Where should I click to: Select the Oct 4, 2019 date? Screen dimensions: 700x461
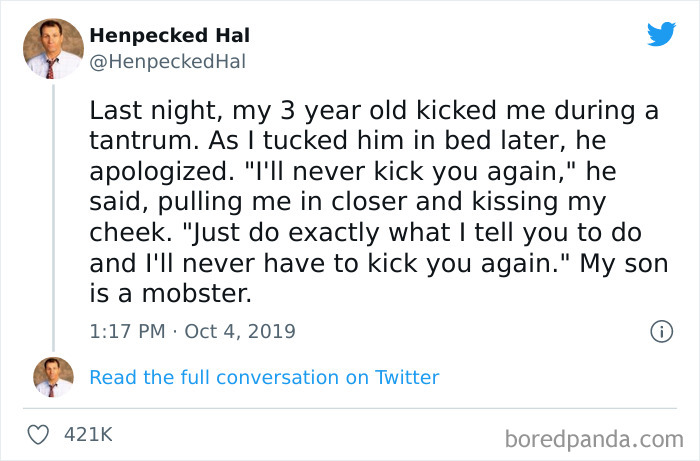pos(241,331)
